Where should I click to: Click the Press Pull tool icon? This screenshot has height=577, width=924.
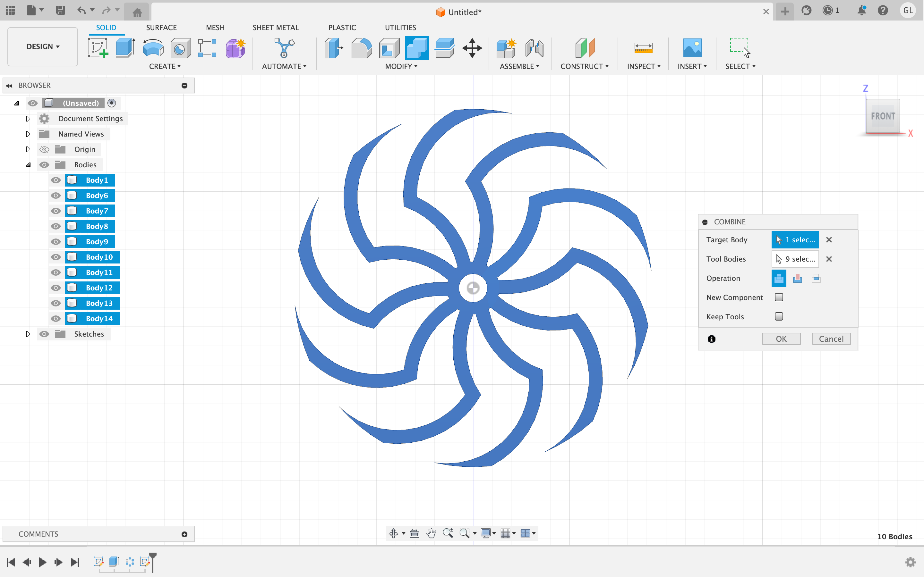[333, 48]
